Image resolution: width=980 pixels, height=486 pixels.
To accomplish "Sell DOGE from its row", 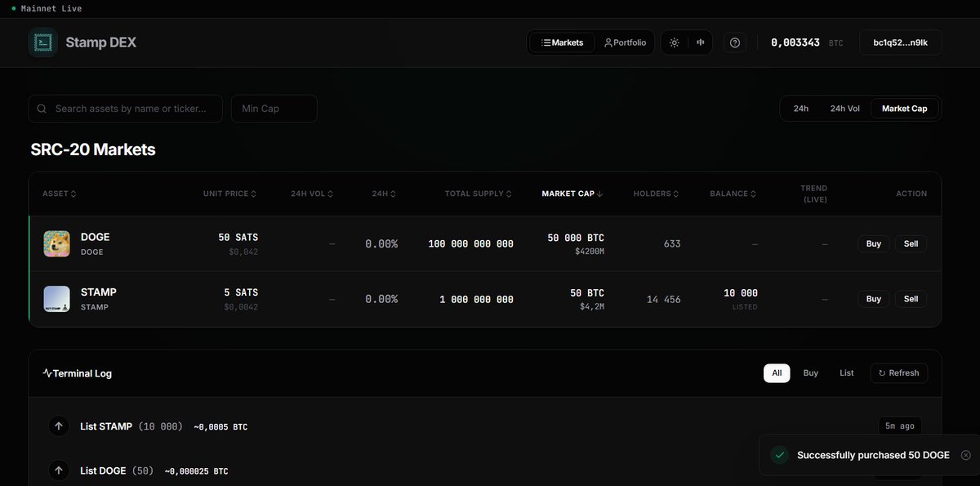I will [x=911, y=243].
